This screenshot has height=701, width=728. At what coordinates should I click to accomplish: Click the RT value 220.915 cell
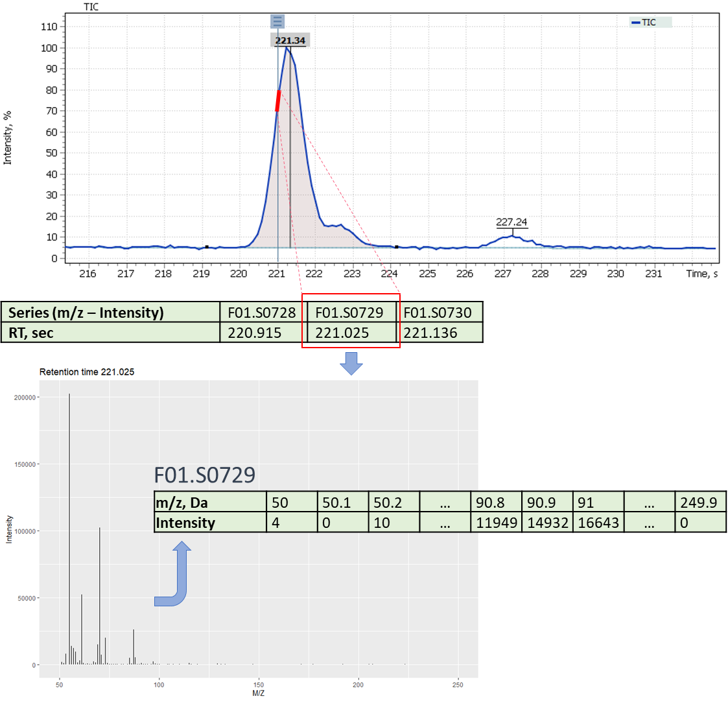[x=261, y=333]
